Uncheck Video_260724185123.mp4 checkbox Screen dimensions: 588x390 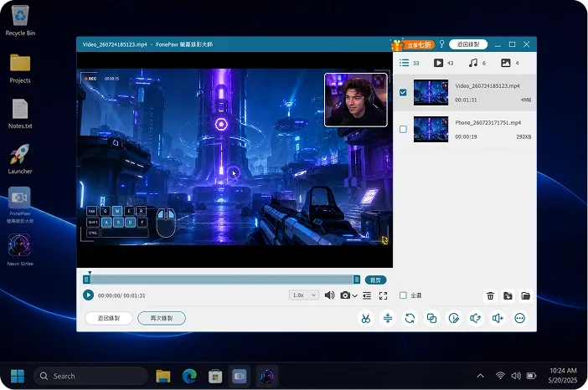pyautogui.click(x=403, y=92)
